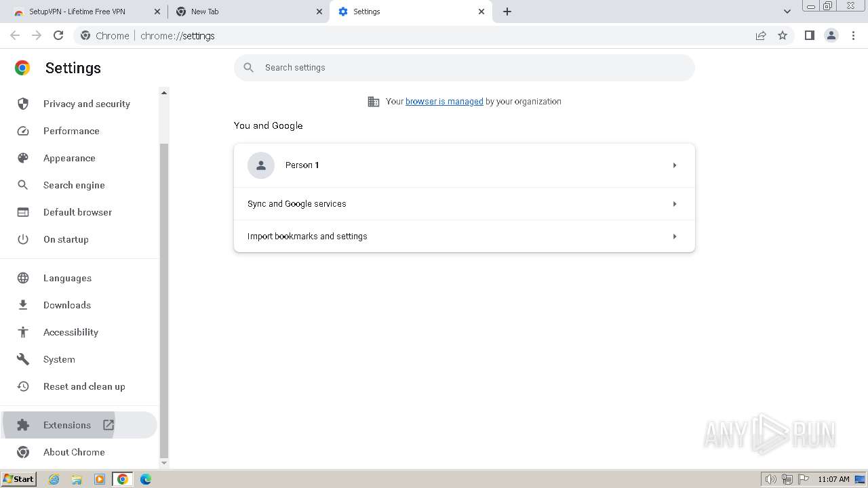Click the Search engine magnifier icon
The image size is (868, 488).
(23, 185)
